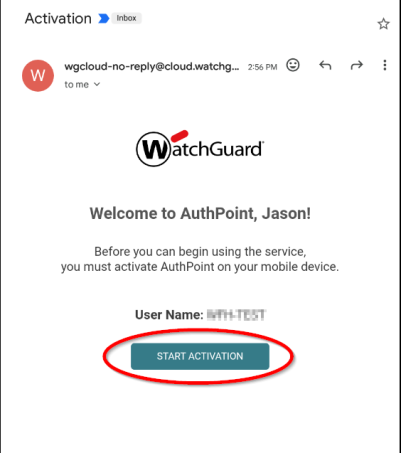401x453 pixels.
Task: Click the Activation subject title
Action: tap(58, 18)
